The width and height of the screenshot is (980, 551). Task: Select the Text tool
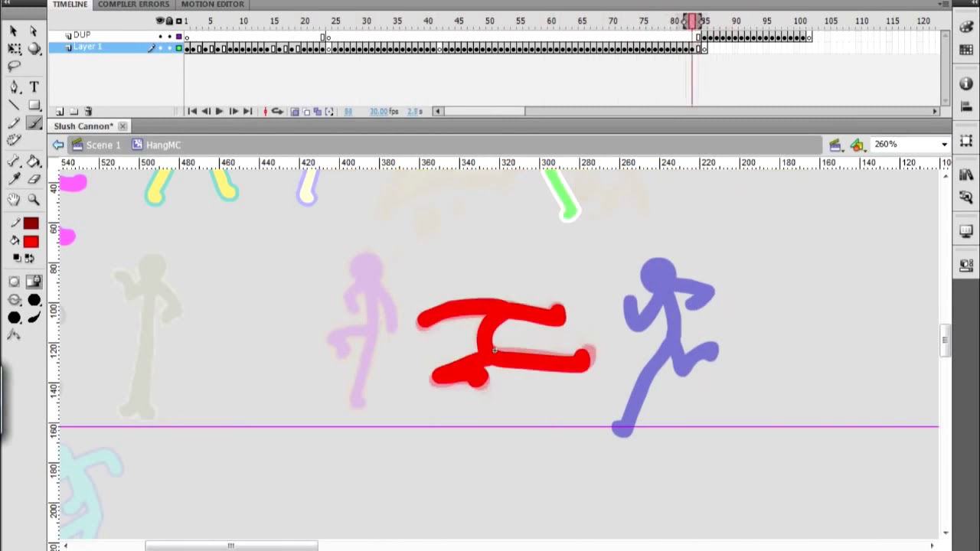point(34,87)
